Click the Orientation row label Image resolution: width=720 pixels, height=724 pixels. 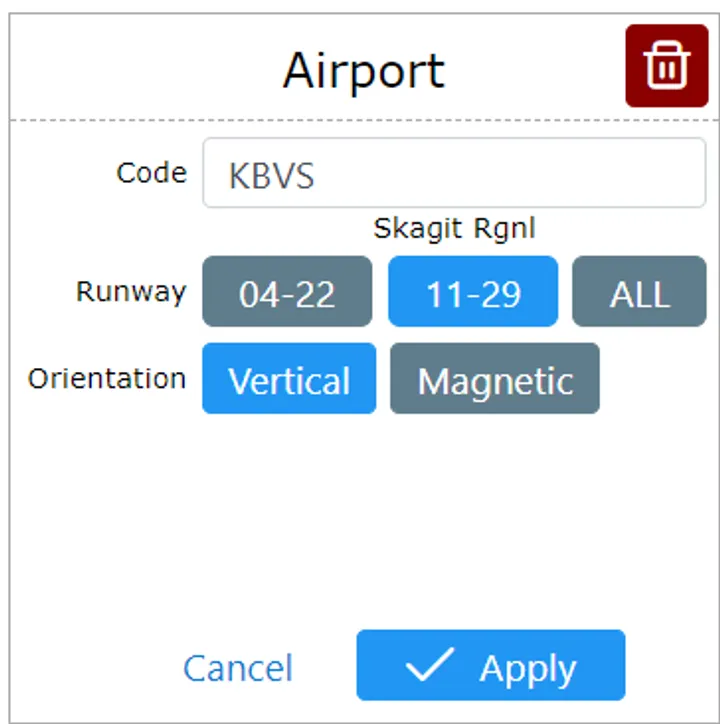click(107, 379)
